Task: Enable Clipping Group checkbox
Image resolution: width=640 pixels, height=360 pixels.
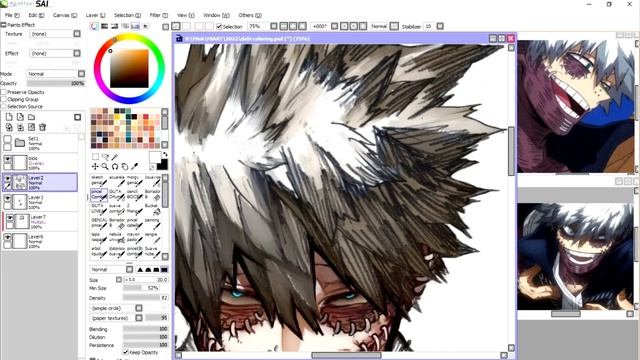Action: (x=4, y=99)
